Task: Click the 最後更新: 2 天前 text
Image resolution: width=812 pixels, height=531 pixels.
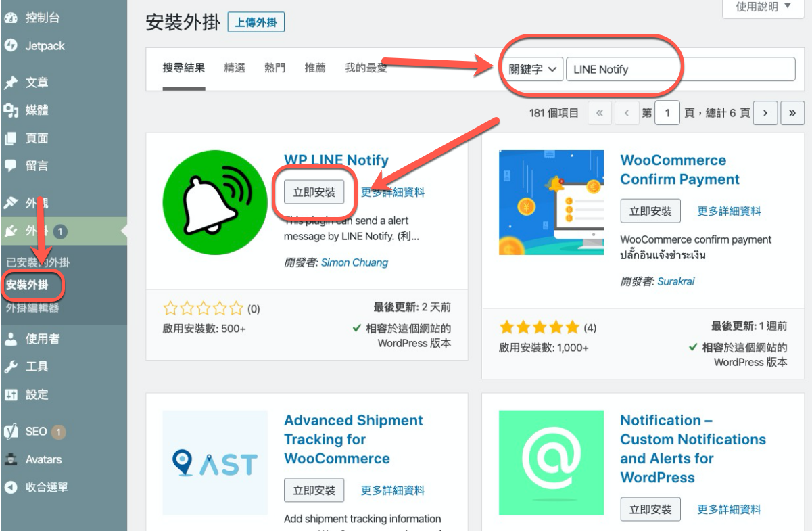Action: point(412,307)
